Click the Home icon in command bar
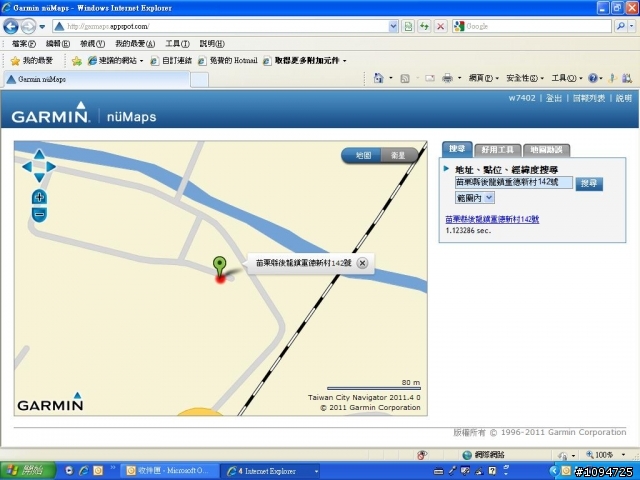This screenshot has width=640, height=480. [x=379, y=78]
